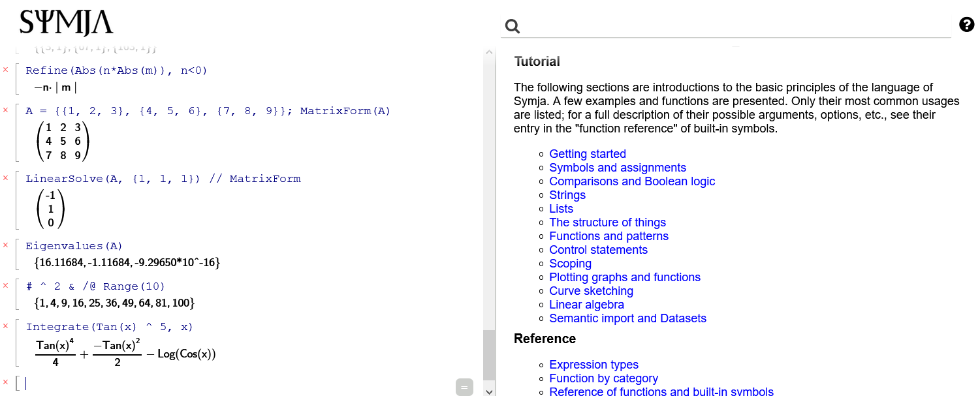Remove the Eigenvalues(A) cell with X
Image resolution: width=980 pixels, height=396 pixels.
tap(6, 245)
